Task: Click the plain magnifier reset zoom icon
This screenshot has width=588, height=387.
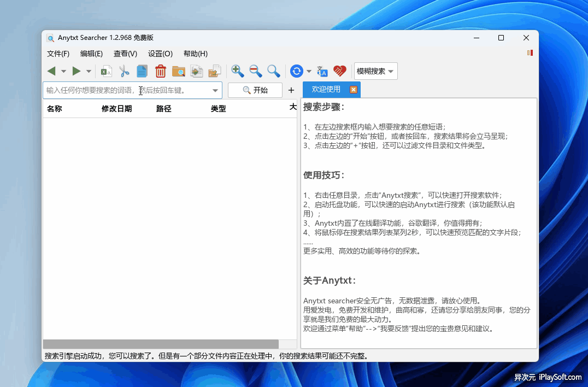Action: point(273,71)
